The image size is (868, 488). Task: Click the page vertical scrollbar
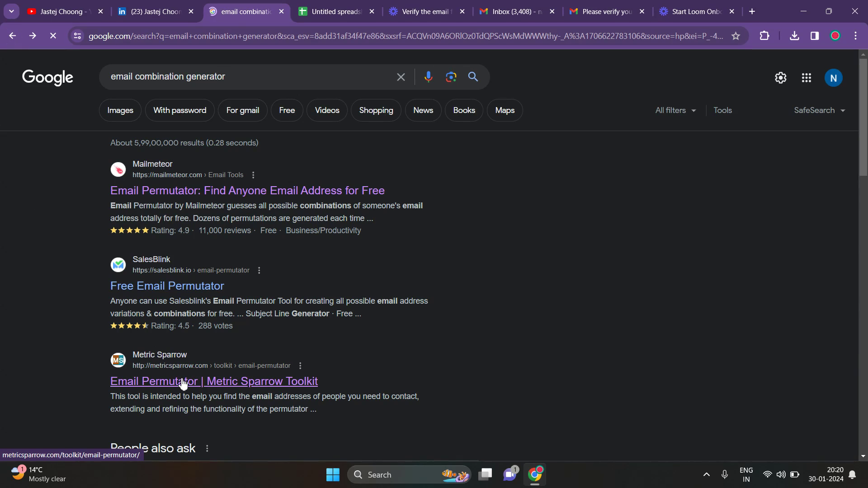pyautogui.click(x=863, y=117)
